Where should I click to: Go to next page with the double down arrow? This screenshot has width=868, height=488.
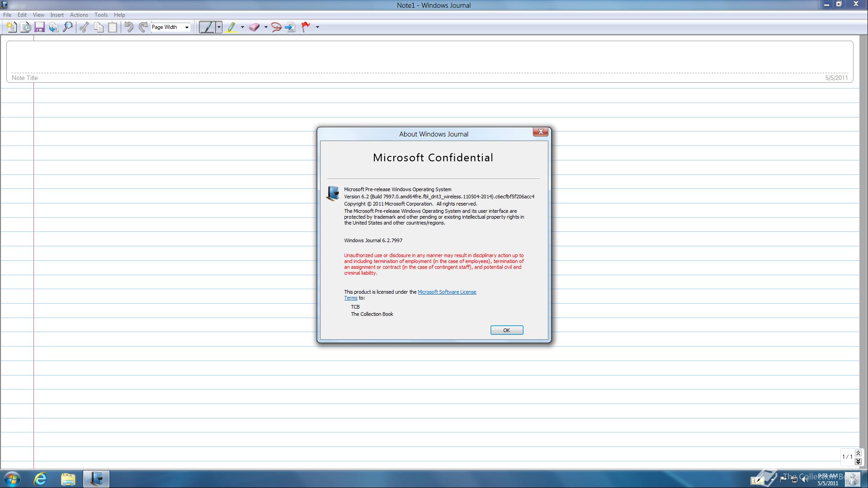click(x=858, y=461)
